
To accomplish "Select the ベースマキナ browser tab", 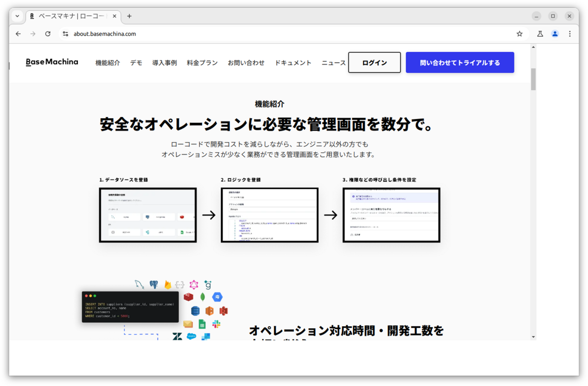I will (73, 16).
